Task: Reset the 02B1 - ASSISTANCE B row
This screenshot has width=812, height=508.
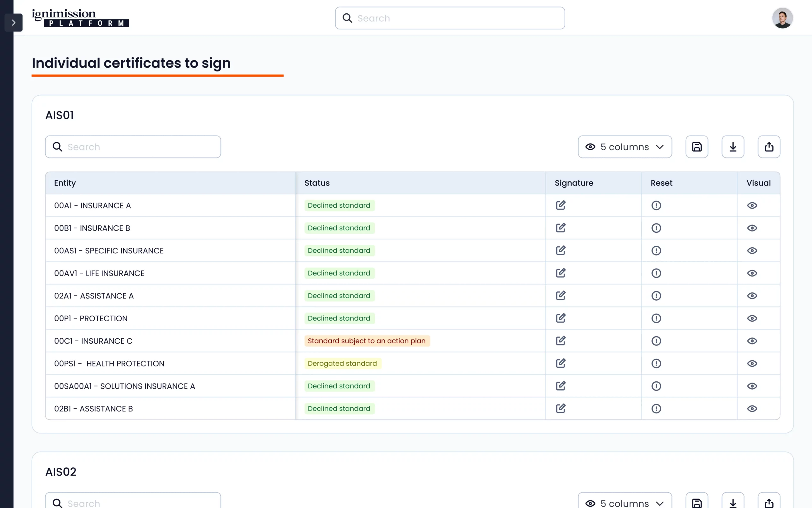Action: point(656,408)
